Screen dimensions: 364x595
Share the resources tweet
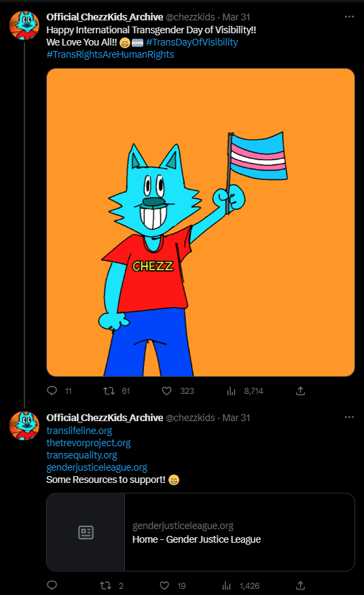300,585
